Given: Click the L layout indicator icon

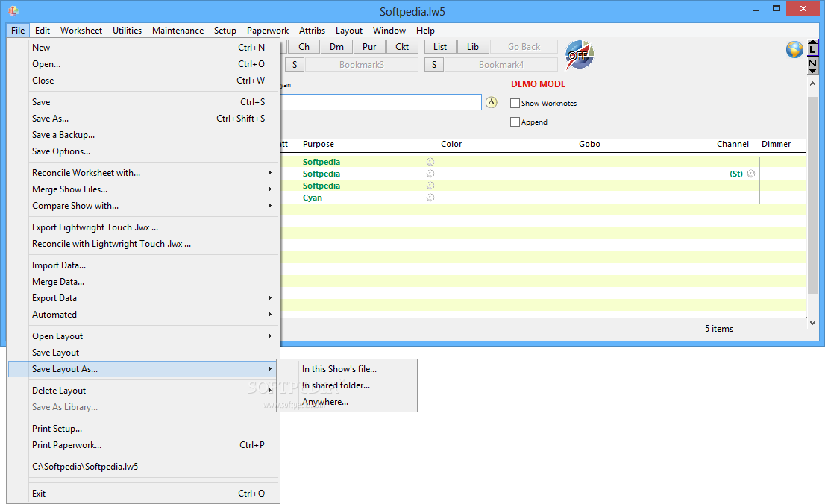Looking at the screenshot, I should (x=813, y=48).
